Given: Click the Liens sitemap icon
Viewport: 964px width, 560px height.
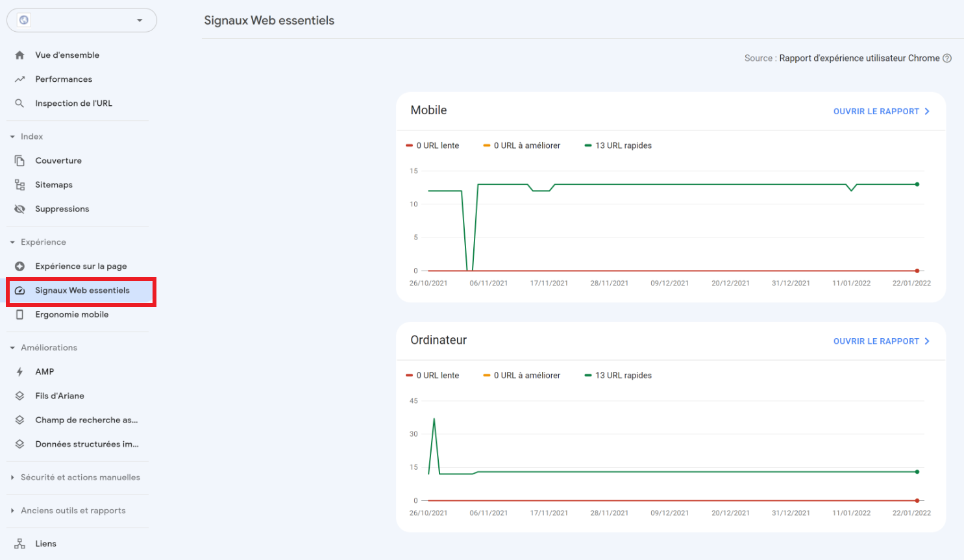Looking at the screenshot, I should (x=21, y=543).
